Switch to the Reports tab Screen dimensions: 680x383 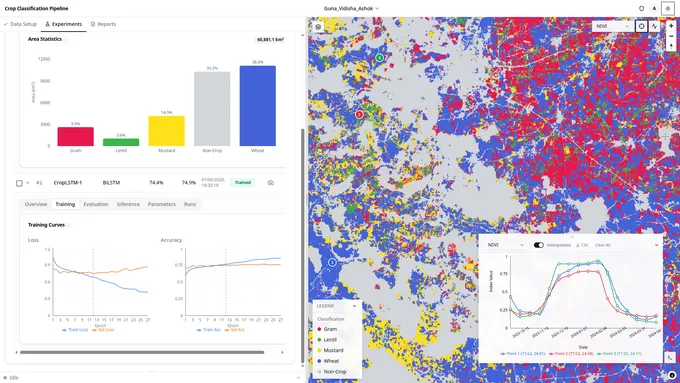click(x=103, y=24)
